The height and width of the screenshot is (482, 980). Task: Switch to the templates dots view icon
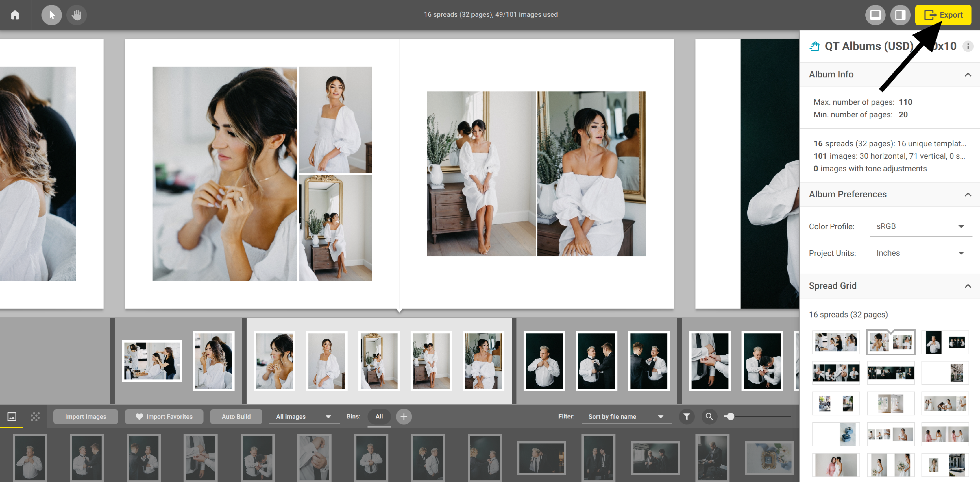click(x=35, y=417)
